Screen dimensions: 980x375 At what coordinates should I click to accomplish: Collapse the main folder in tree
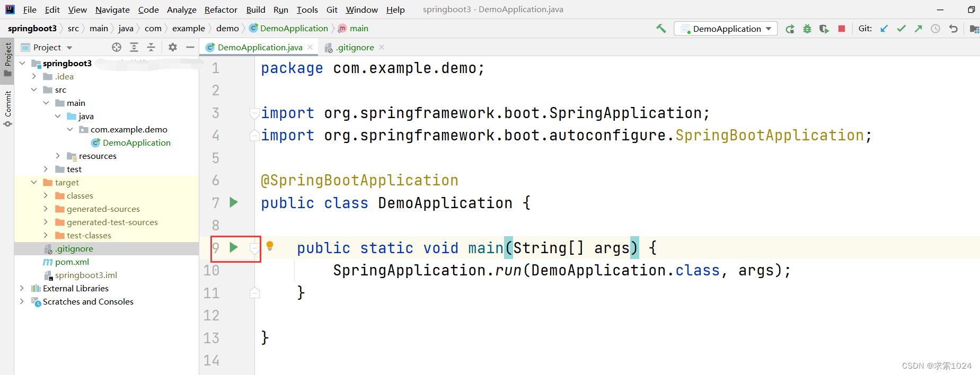tap(46, 103)
